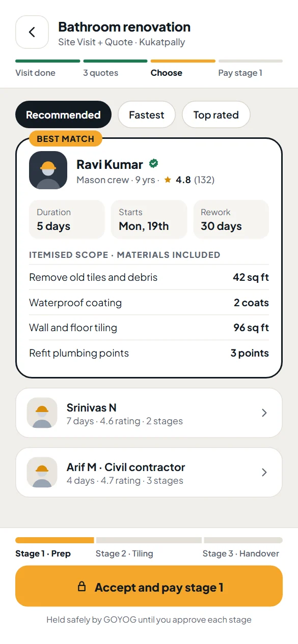Go back using the arrow icon
Screen dimensions: 298x644
tap(32, 32)
